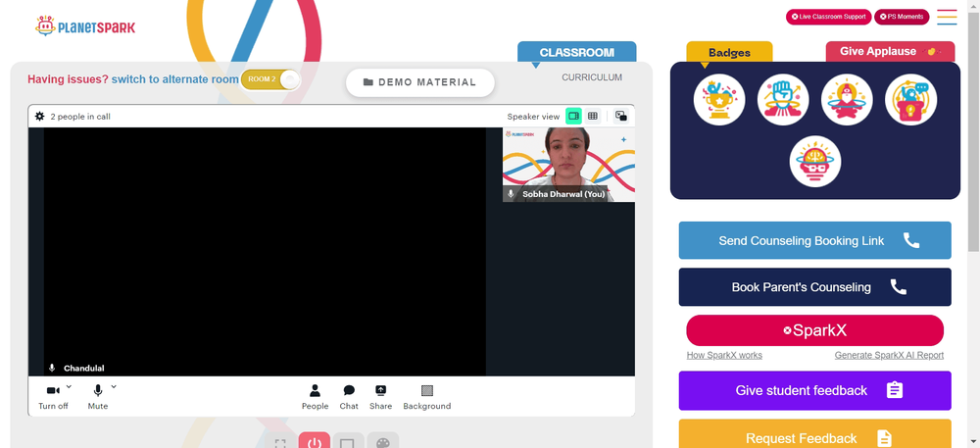Viewport: 980px width, 448px height.
Task: Click the fullscreen icon below the call
Action: pos(280,441)
